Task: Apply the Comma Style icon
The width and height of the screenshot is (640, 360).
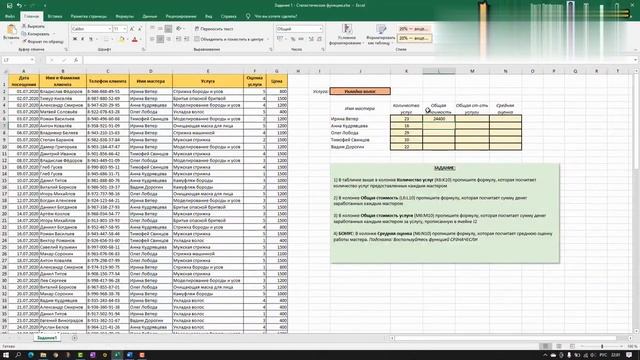Action: [x=301, y=39]
